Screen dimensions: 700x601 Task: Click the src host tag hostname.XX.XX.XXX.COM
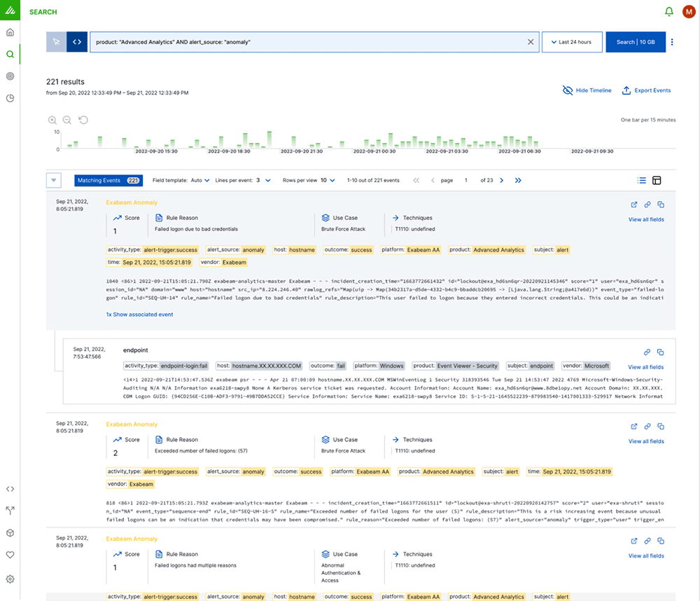pos(259,366)
